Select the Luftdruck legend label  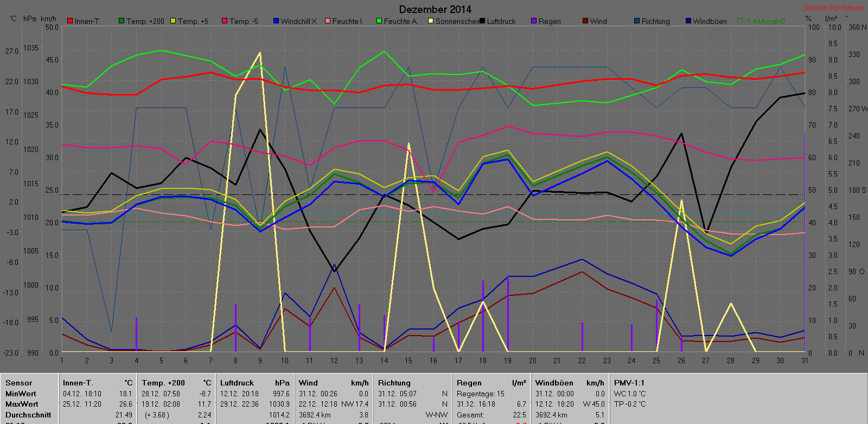(x=502, y=22)
